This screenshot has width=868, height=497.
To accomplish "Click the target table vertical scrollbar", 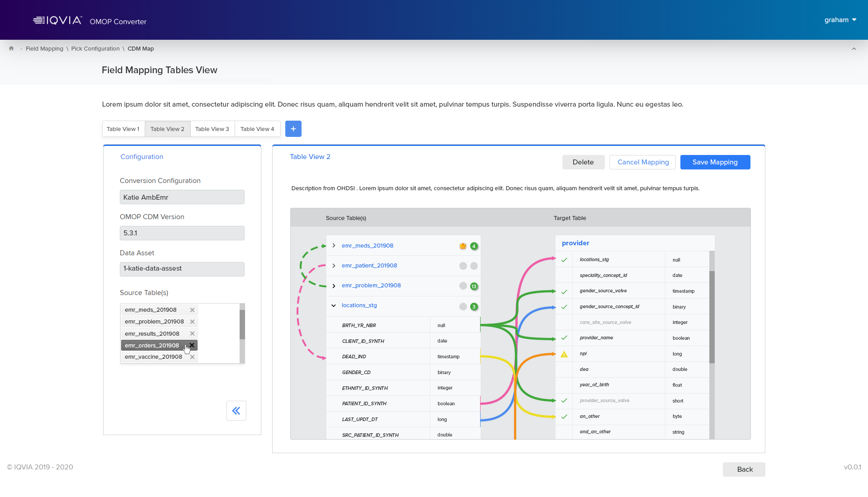I will (x=712, y=316).
